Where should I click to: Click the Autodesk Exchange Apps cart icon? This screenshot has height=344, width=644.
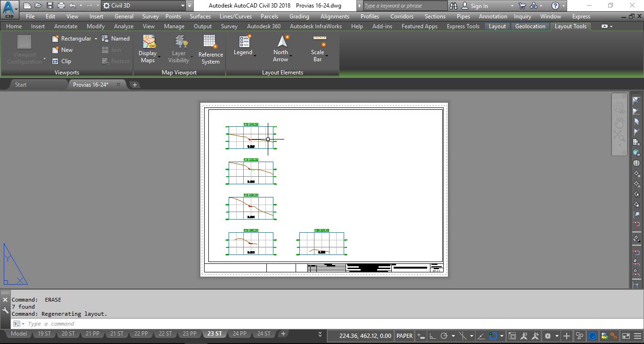522,6
